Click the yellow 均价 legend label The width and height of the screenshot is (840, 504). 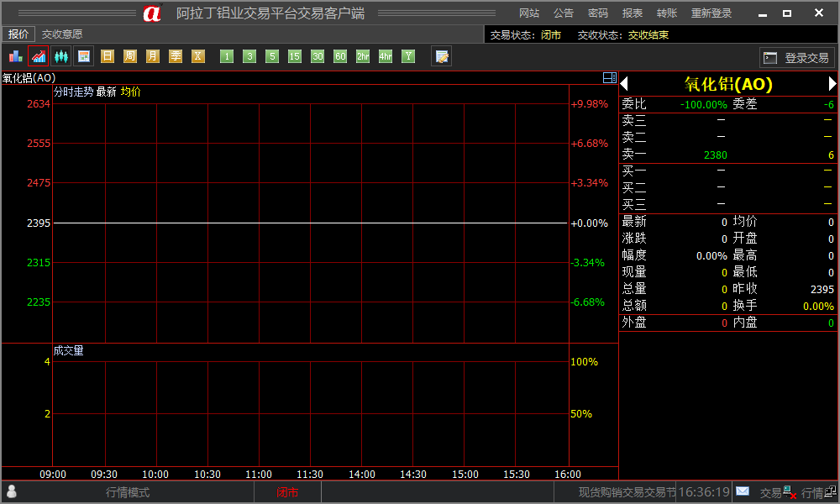[131, 92]
